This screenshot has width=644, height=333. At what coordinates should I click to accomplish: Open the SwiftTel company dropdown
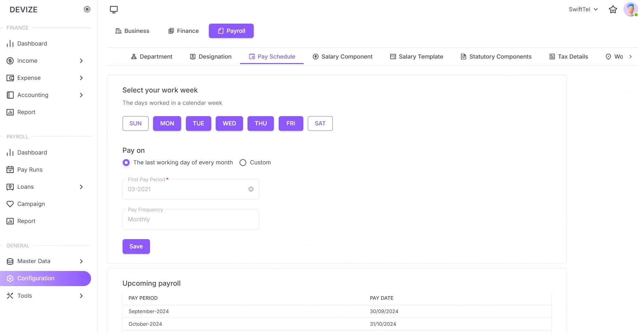583,9
